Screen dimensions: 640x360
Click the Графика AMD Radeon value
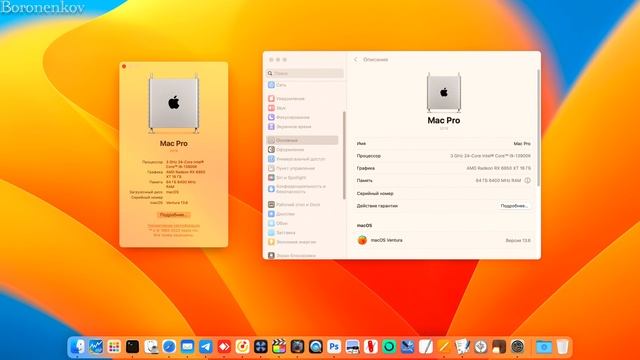click(498, 168)
